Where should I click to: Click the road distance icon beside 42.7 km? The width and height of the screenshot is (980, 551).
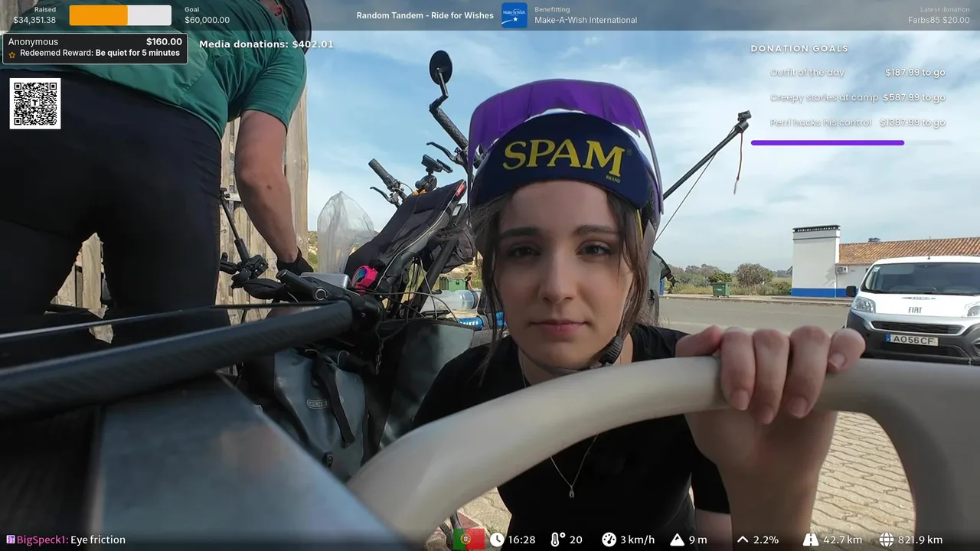coord(810,540)
